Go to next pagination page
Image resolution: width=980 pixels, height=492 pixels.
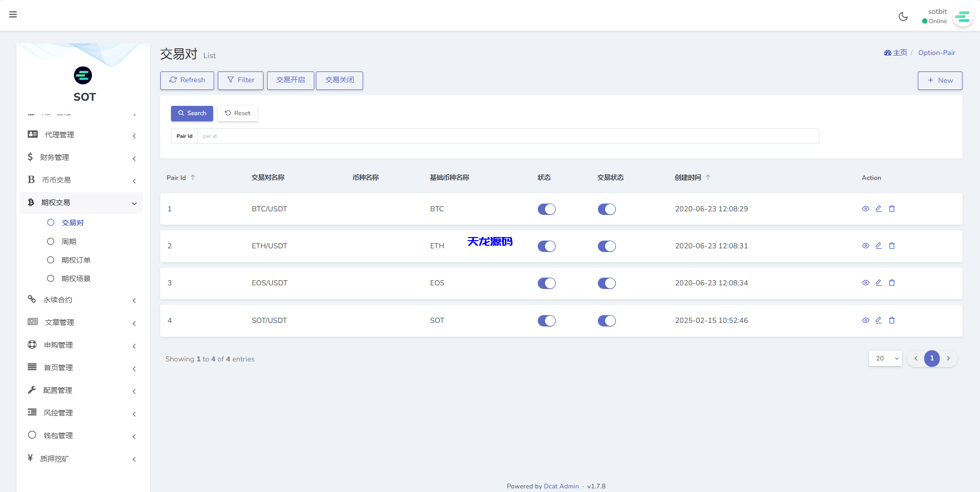[x=948, y=358]
